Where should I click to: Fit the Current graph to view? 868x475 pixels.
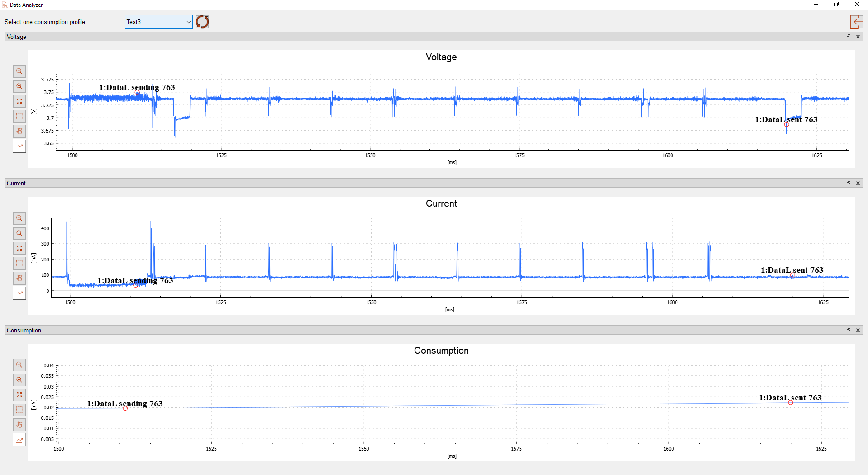[x=19, y=248]
